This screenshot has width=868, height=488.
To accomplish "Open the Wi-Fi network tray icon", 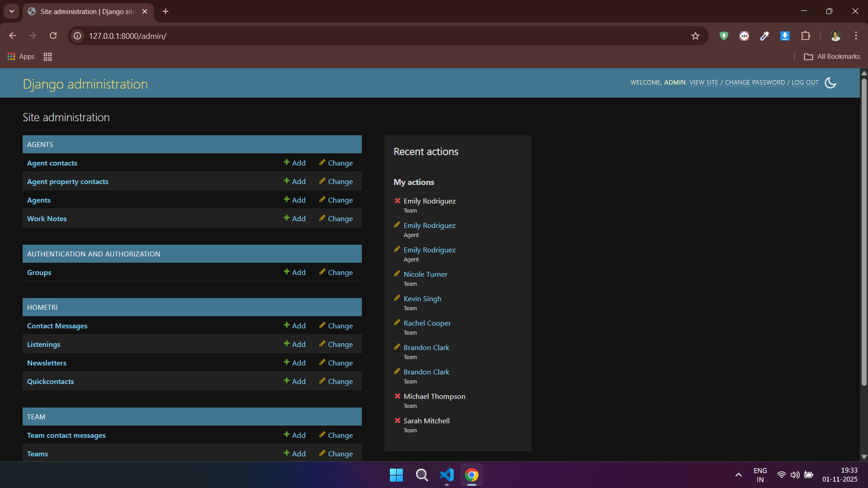I will [781, 475].
